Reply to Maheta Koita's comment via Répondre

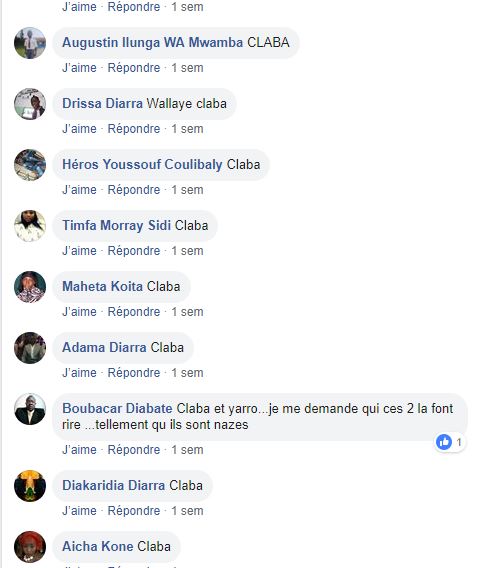134,312
